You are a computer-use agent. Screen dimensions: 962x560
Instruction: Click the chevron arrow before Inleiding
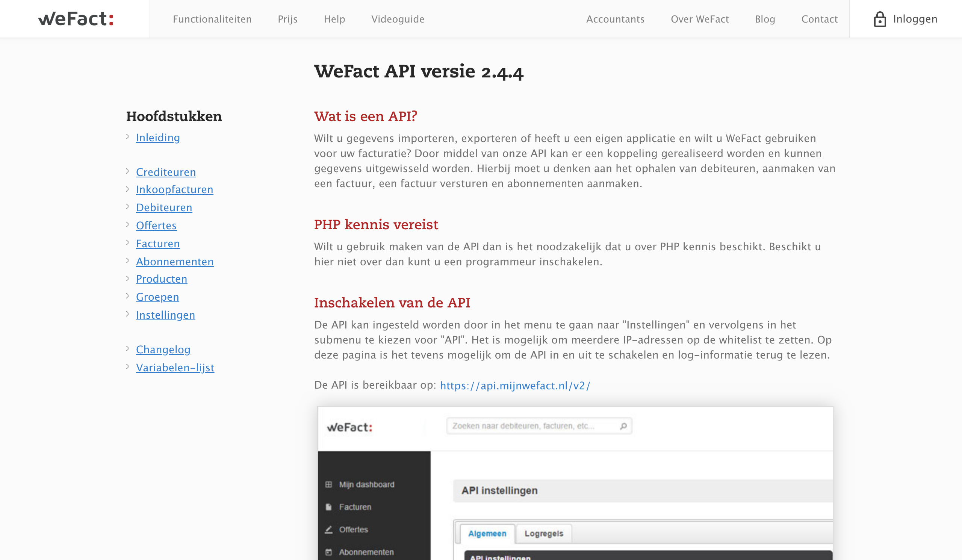(128, 137)
